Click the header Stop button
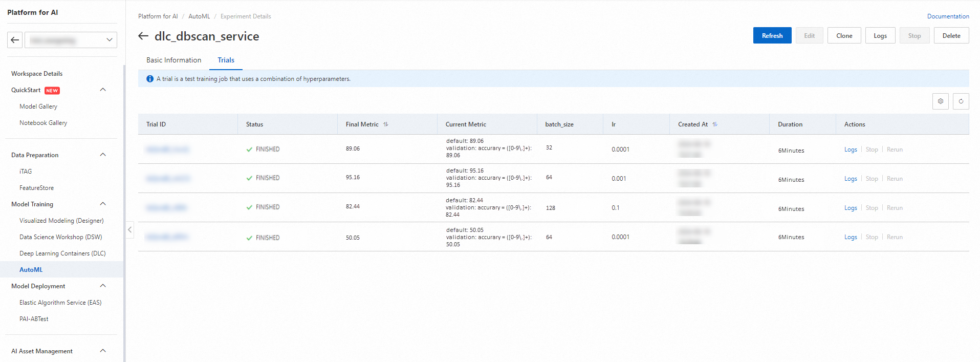The height and width of the screenshot is (362, 980). 914,35
